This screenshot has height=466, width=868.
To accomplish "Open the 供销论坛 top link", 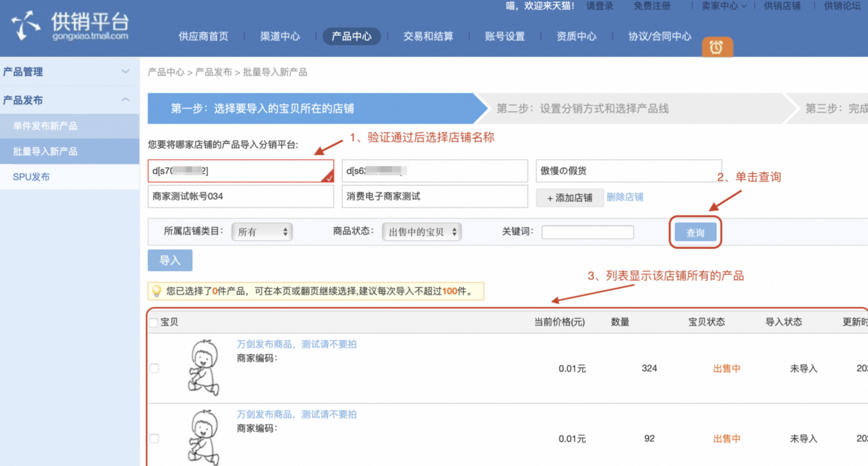I will (842, 6).
